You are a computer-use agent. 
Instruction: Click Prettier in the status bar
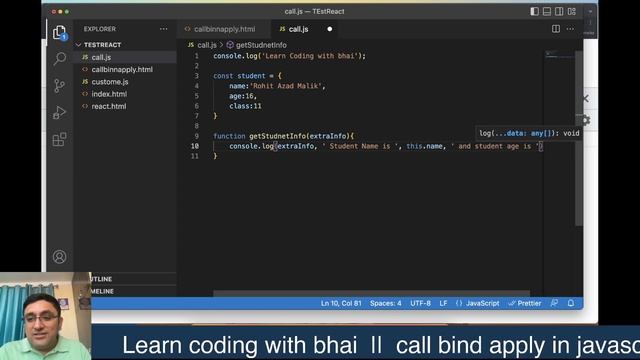(x=525, y=303)
